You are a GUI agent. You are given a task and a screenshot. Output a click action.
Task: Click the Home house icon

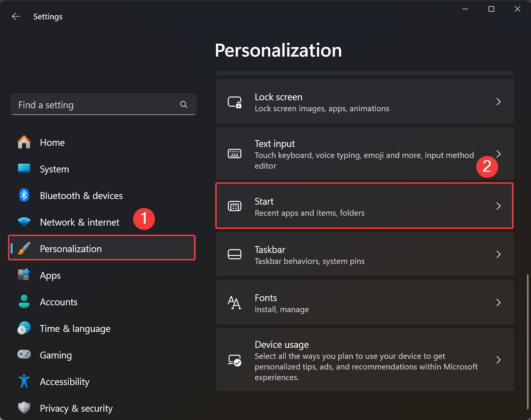24,142
